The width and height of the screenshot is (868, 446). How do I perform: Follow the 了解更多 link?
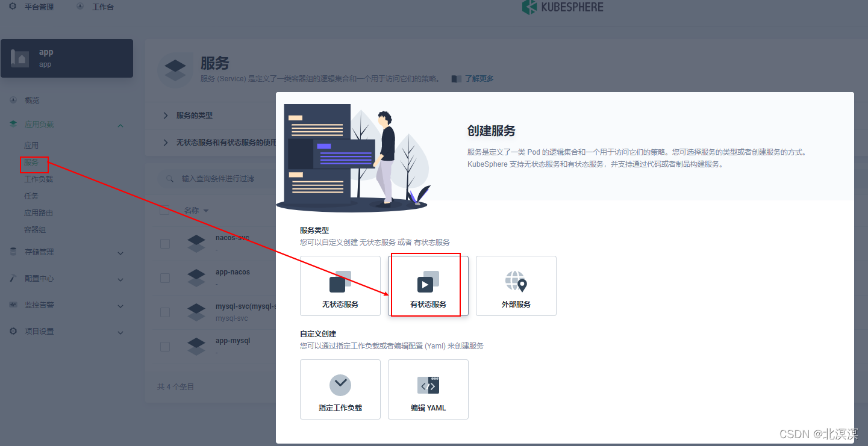(479, 79)
